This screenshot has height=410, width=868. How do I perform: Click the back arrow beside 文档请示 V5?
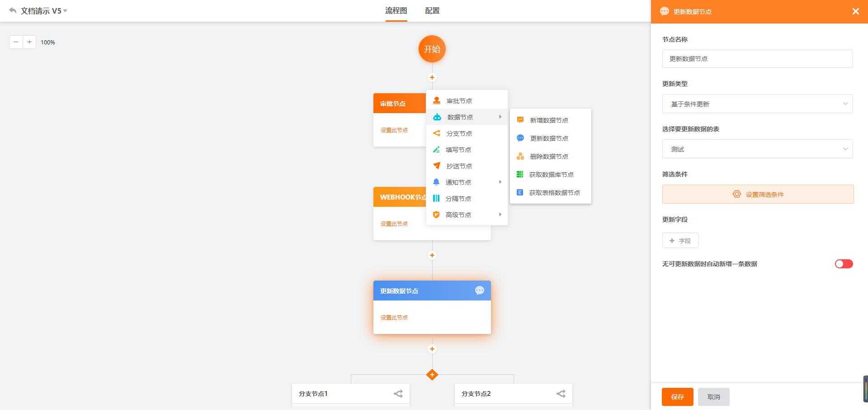pyautogui.click(x=13, y=10)
